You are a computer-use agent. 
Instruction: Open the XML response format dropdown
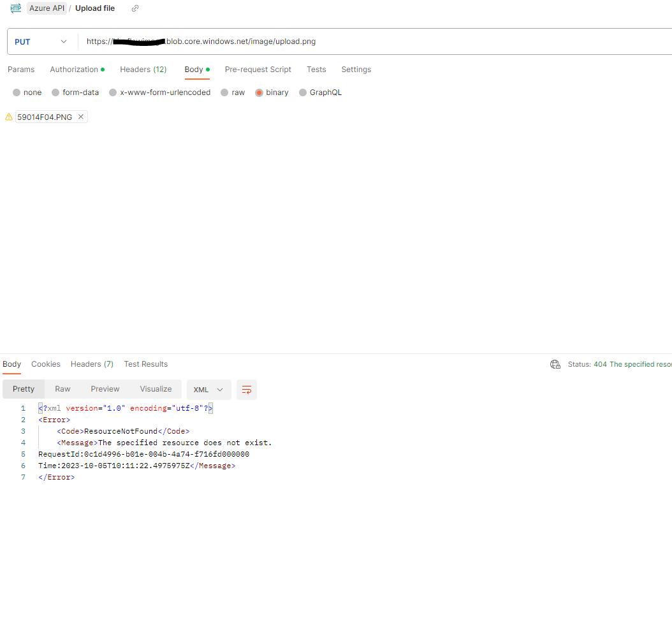point(208,389)
